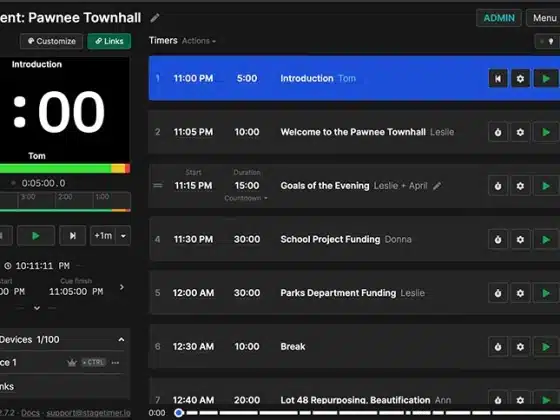Load the Welcome to the Pawnee Townhall cue

(x=498, y=132)
